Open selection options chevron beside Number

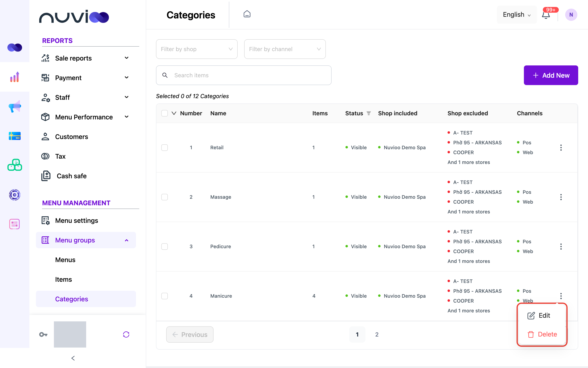(174, 113)
